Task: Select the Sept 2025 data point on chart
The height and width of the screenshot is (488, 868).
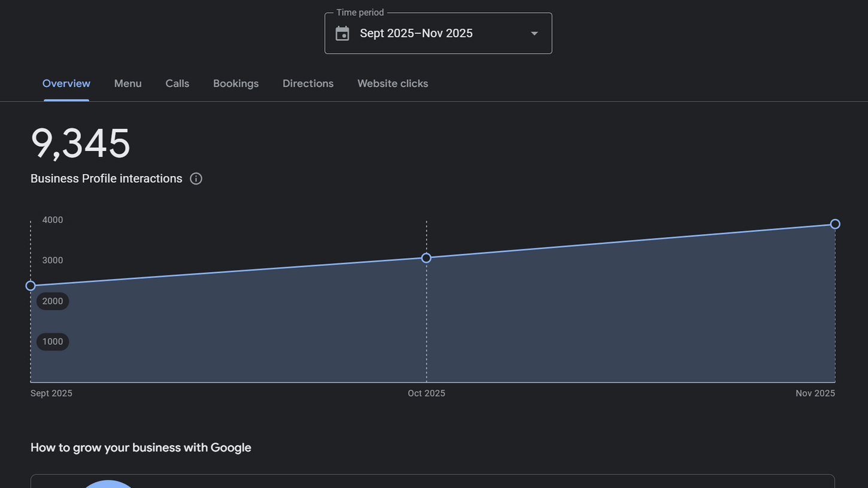Action: pyautogui.click(x=31, y=286)
